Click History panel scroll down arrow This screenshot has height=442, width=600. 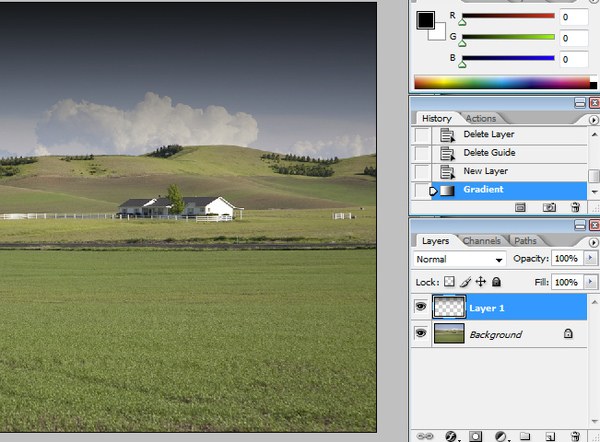click(594, 191)
